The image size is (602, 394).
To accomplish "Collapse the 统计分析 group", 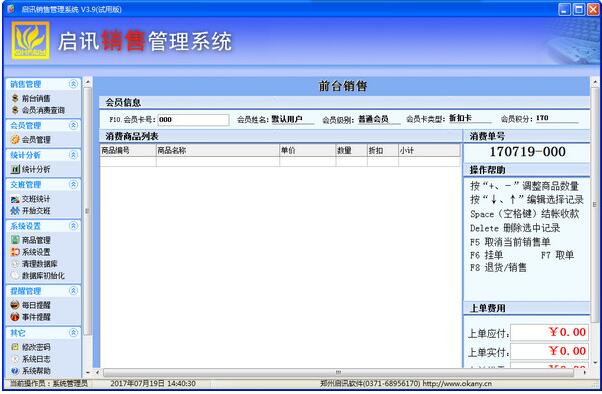I will [73, 155].
